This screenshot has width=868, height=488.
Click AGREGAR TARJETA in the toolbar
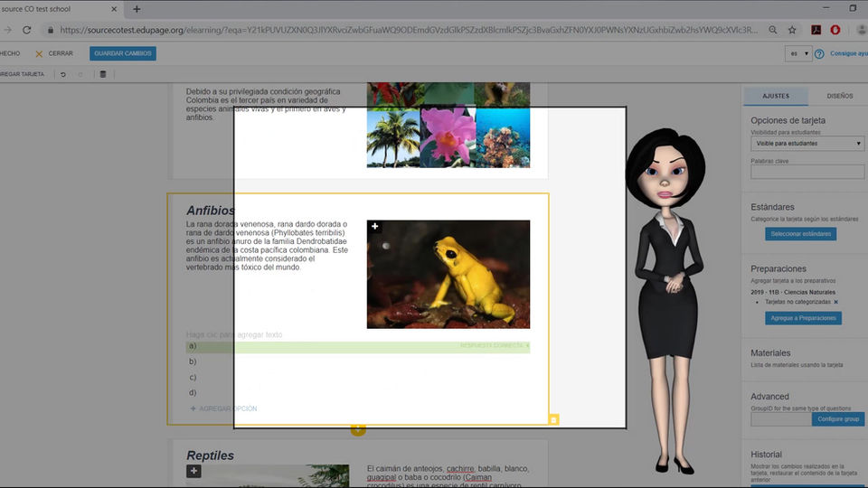pos(22,74)
